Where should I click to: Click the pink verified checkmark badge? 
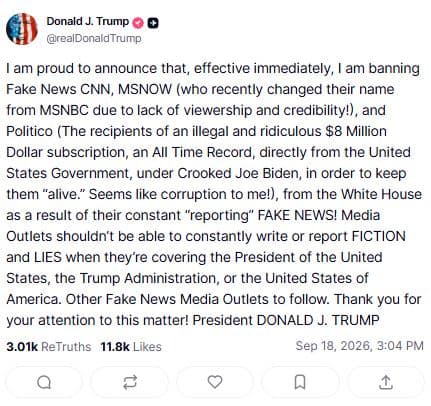point(138,23)
